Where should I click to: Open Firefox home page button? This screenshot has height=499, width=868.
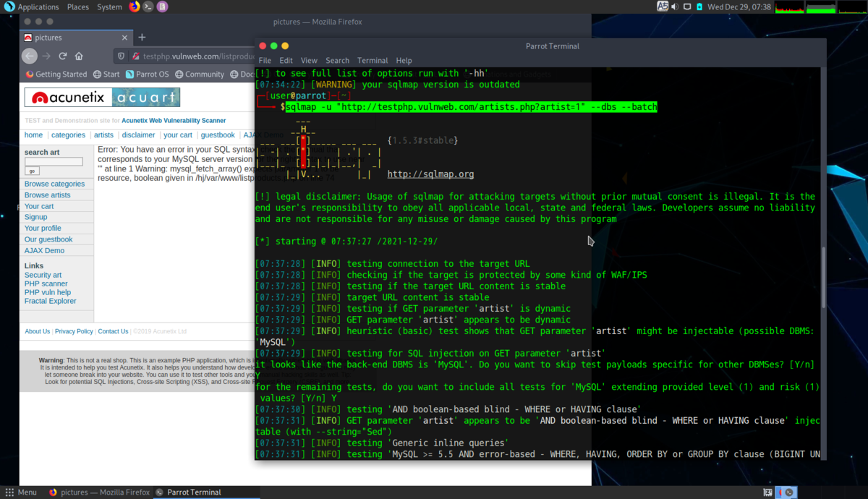[x=79, y=56]
